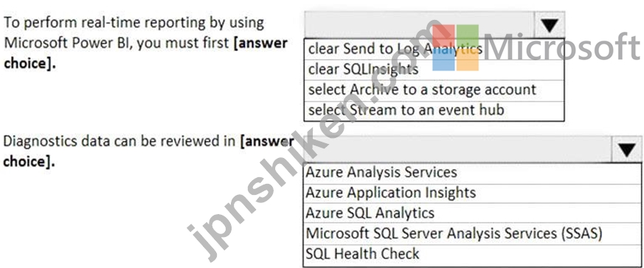The image size is (644, 268).
Task: Select Azure Application Insights option
Action: pyautogui.click(x=472, y=193)
